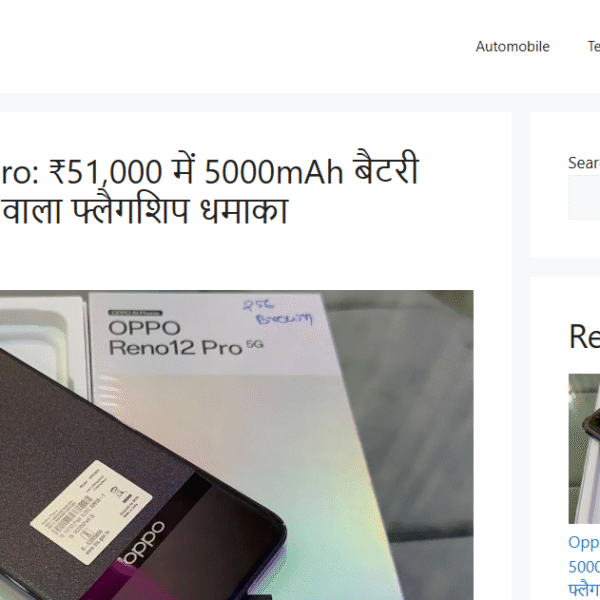The width and height of the screenshot is (600, 600).
Task: Open the cut-off "Te" menu item beside Automobile
Action: [x=594, y=47]
